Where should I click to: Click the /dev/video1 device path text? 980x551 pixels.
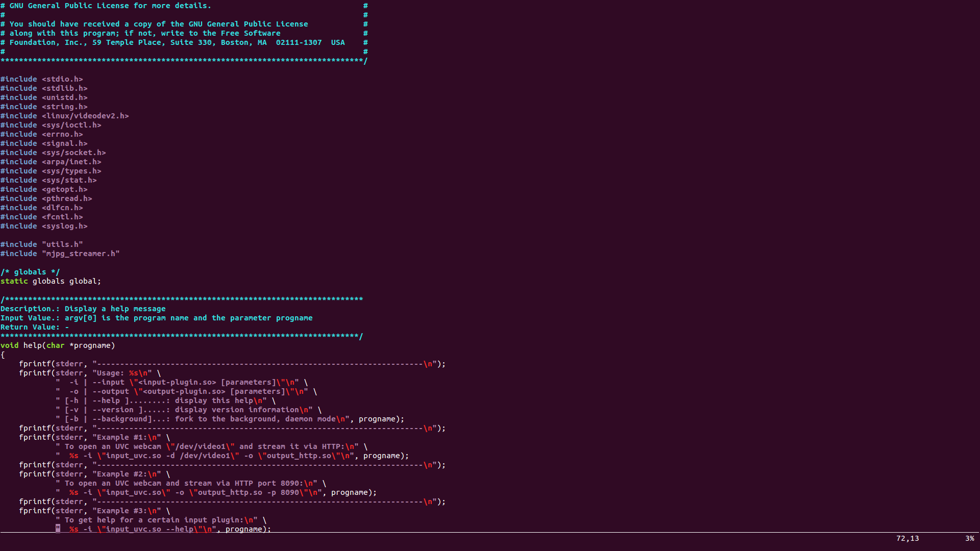(x=201, y=446)
